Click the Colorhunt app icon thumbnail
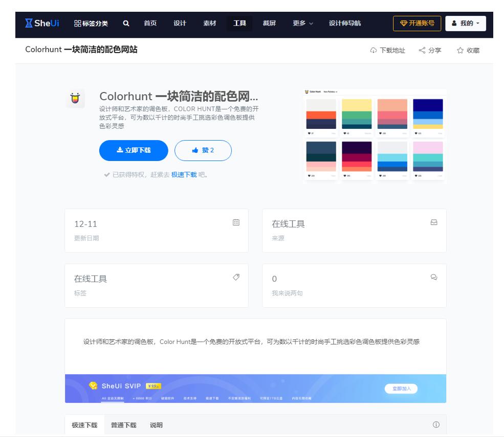This screenshot has height=437, width=504. [75, 99]
